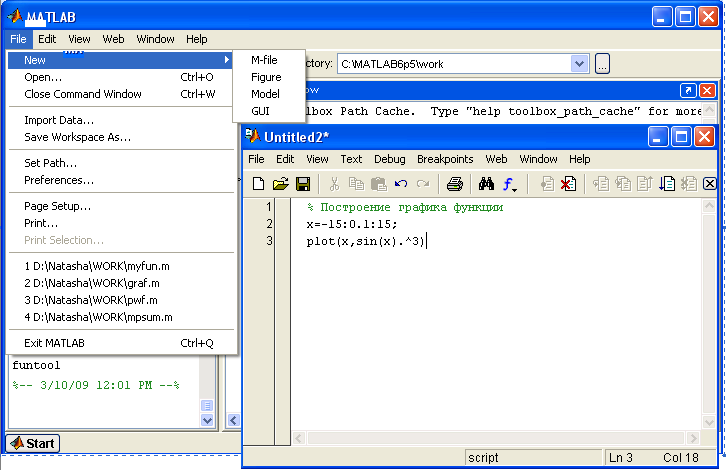Click editor vertical scroll up arrow
The height and width of the screenshot is (470, 728).
[x=709, y=205]
